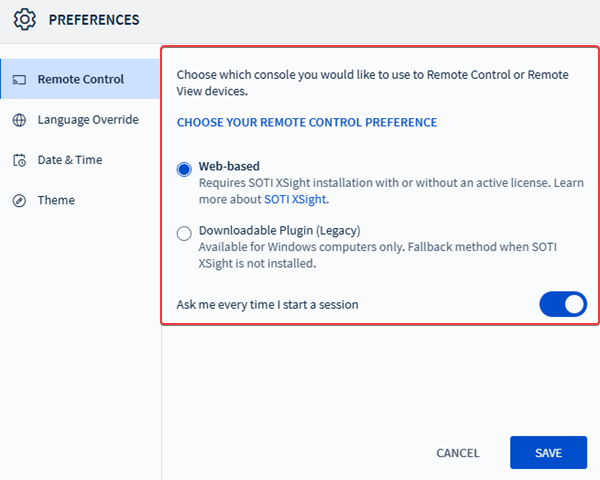Switch to the Language Override tab
The width and height of the screenshot is (600, 480).
click(88, 120)
